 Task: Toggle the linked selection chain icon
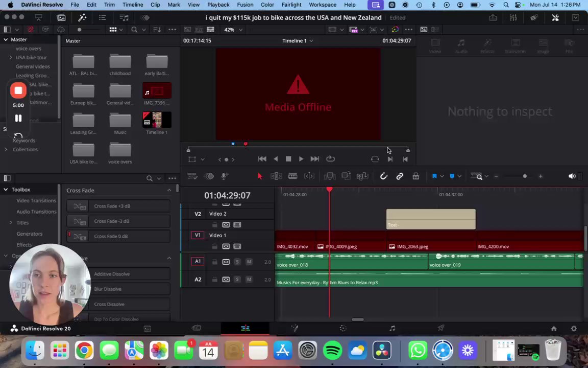(x=400, y=176)
